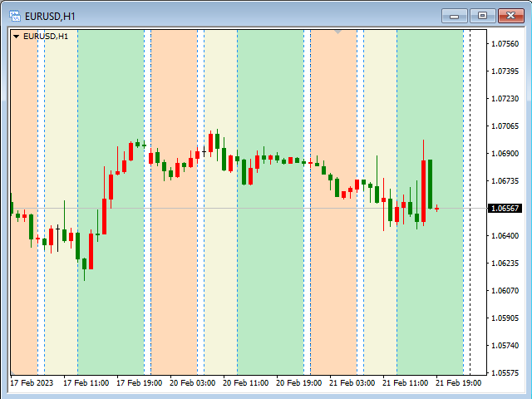Click the 21 Feb 11:00 time label

(406, 383)
